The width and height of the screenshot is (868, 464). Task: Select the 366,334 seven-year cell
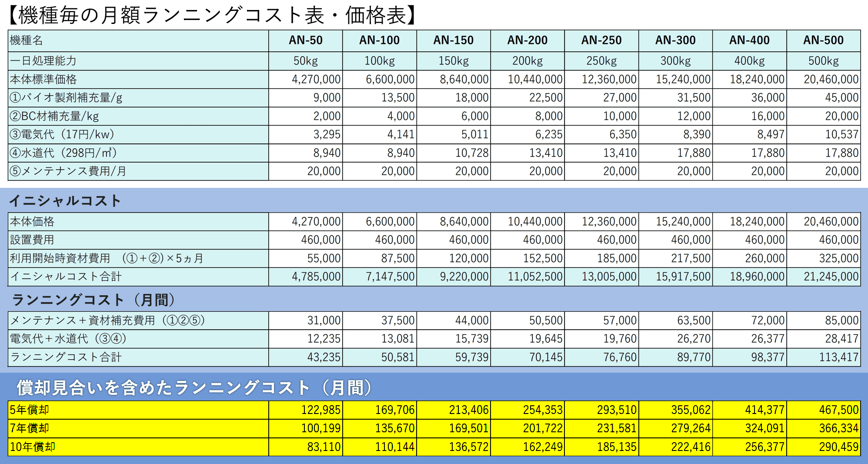coord(824,428)
